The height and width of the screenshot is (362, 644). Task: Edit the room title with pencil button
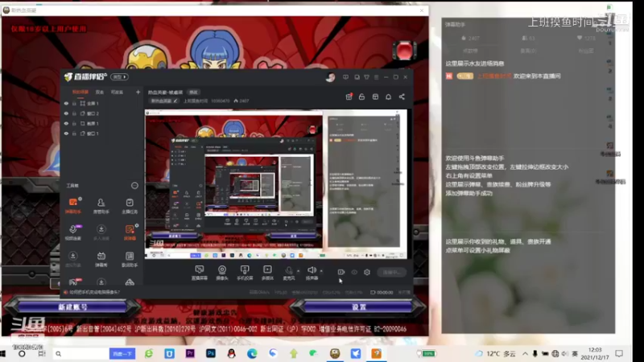pos(175,101)
